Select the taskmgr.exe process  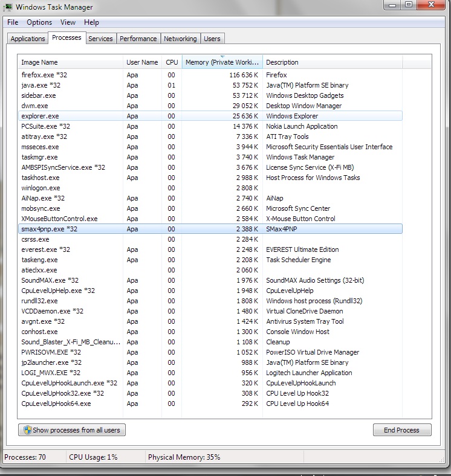click(x=210, y=157)
